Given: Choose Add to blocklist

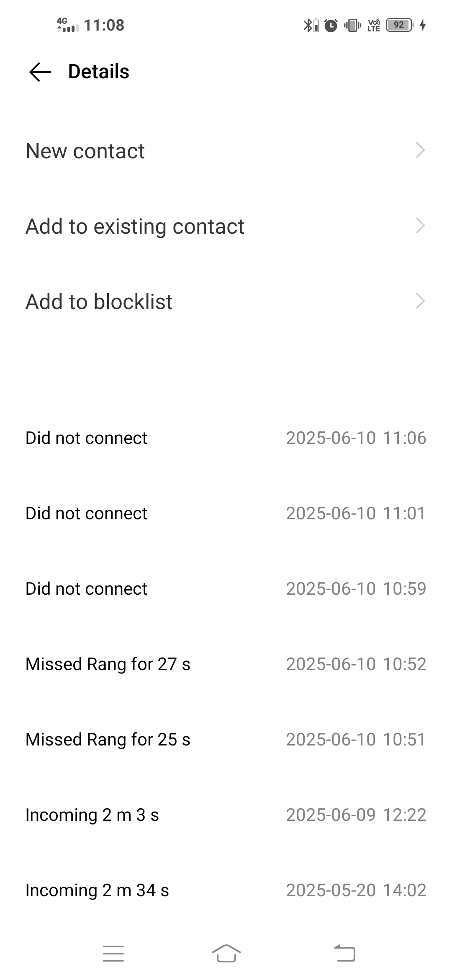Looking at the screenshot, I should (x=226, y=302).
